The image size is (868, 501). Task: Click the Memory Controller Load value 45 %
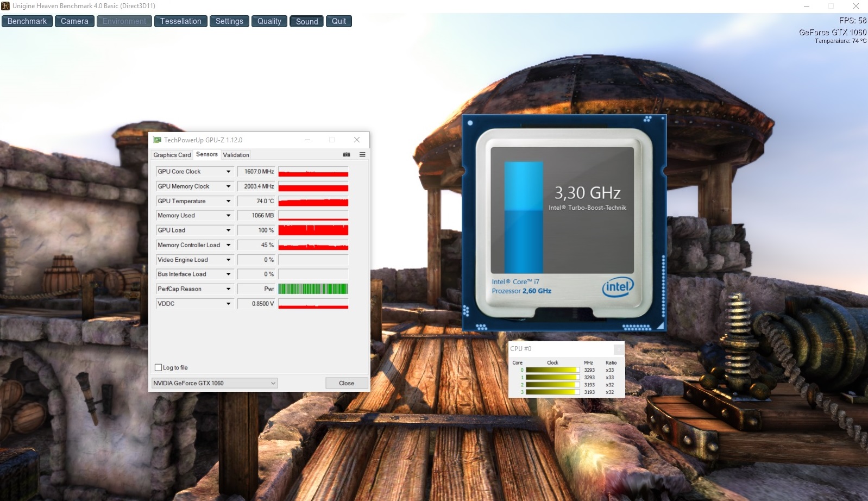257,245
